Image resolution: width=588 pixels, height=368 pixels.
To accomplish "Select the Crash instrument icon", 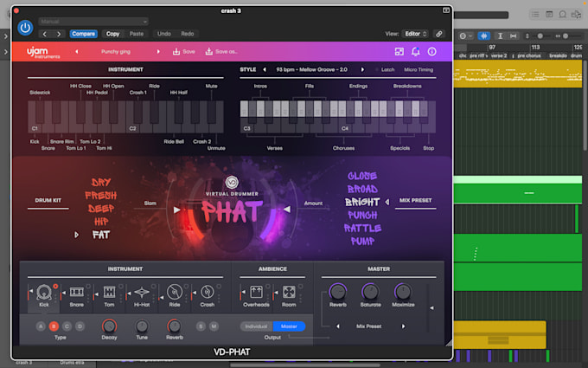I will pyautogui.click(x=207, y=292).
